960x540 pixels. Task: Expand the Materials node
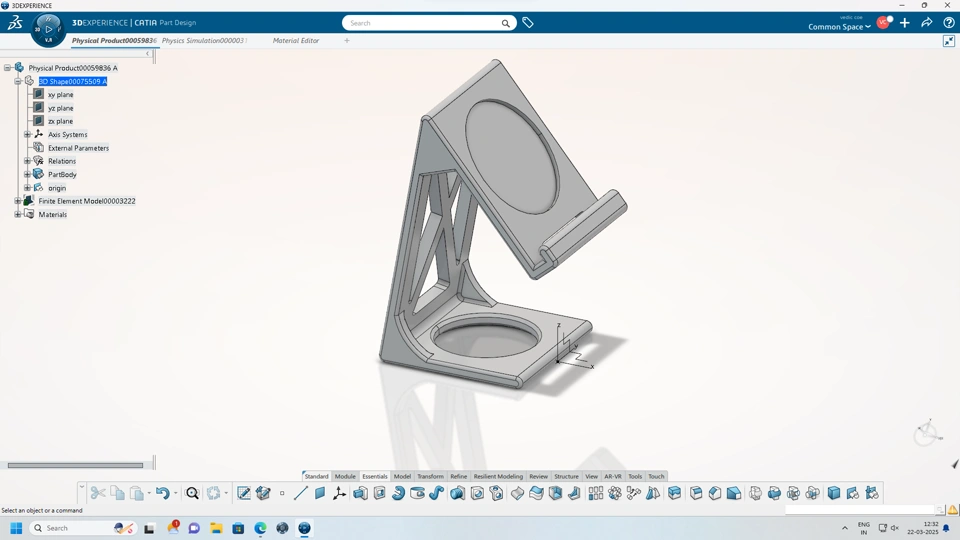[x=18, y=214]
